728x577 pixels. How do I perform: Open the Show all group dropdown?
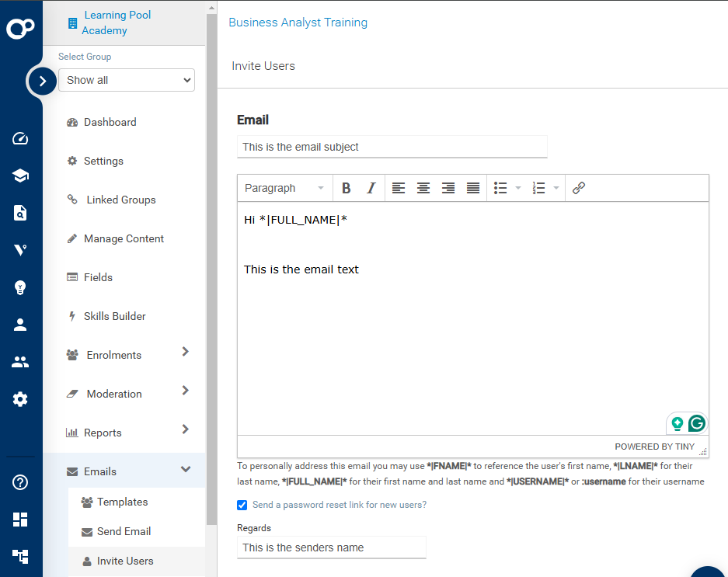tap(127, 80)
